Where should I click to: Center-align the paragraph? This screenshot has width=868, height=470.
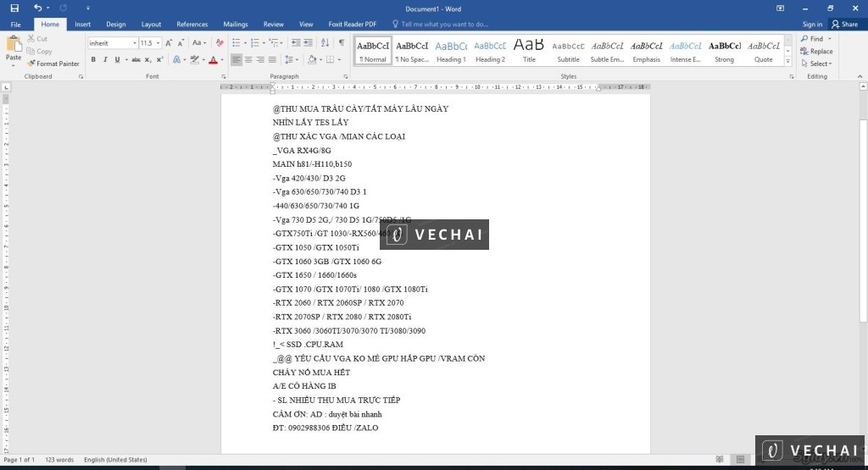248,60
